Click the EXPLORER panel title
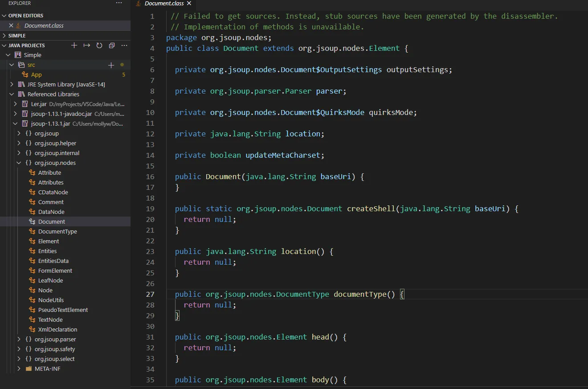Screen dimensions: 588x389 click(x=20, y=3)
